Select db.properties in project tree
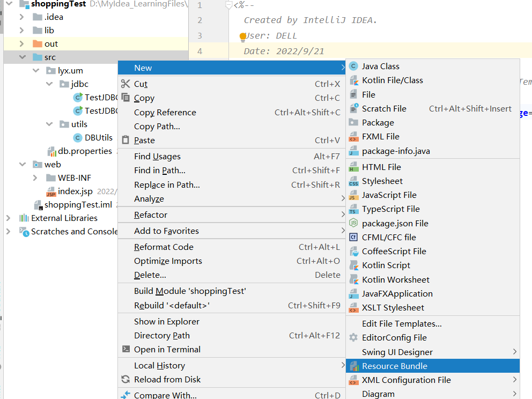 [x=85, y=151]
